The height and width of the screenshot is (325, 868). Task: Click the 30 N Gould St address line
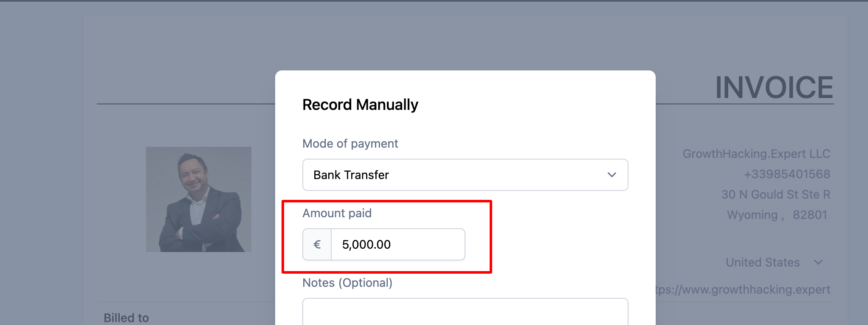pyautogui.click(x=775, y=194)
